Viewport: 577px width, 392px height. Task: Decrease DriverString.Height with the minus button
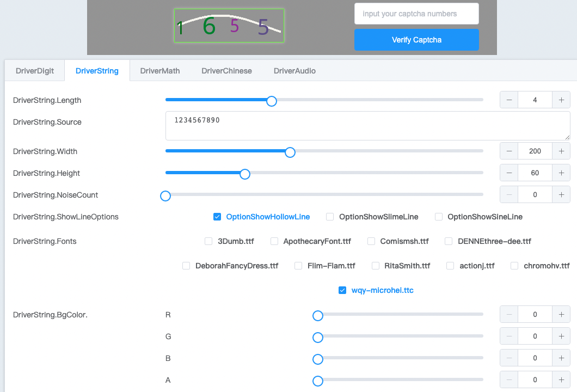510,173
